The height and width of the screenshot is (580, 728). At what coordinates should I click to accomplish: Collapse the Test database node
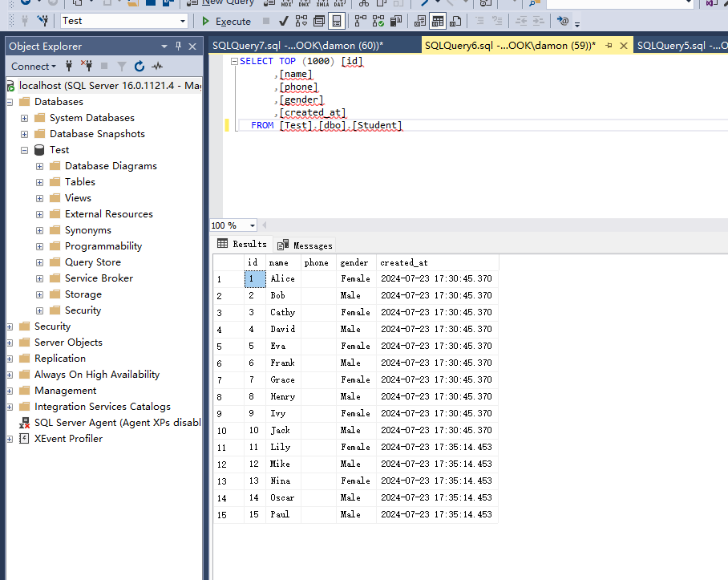[x=24, y=150]
